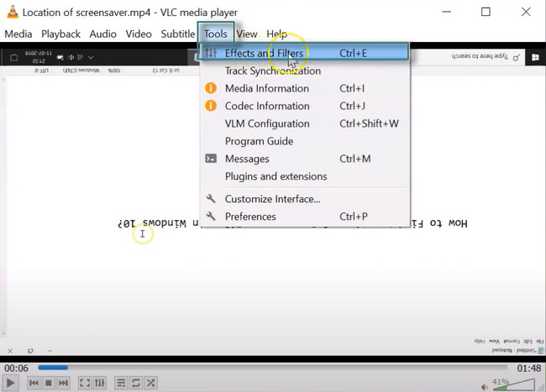Click elapsed time 00:06
Viewport: 546px width, 392px height.
pyautogui.click(x=16, y=368)
